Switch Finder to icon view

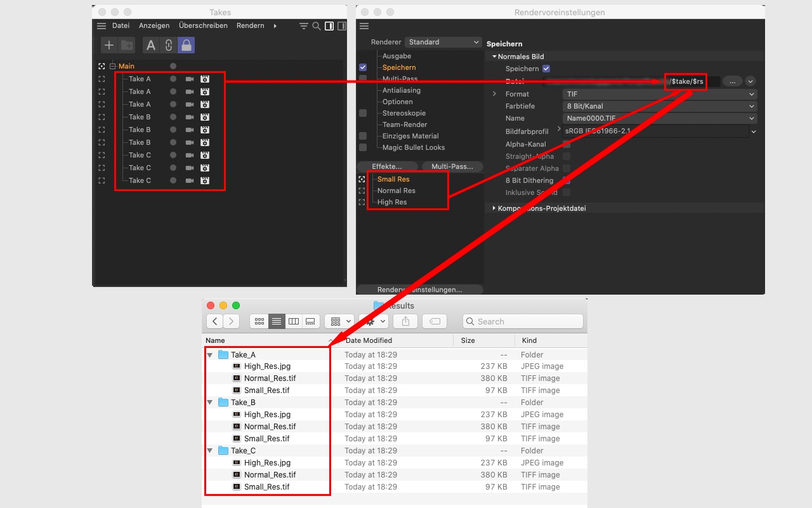259,321
